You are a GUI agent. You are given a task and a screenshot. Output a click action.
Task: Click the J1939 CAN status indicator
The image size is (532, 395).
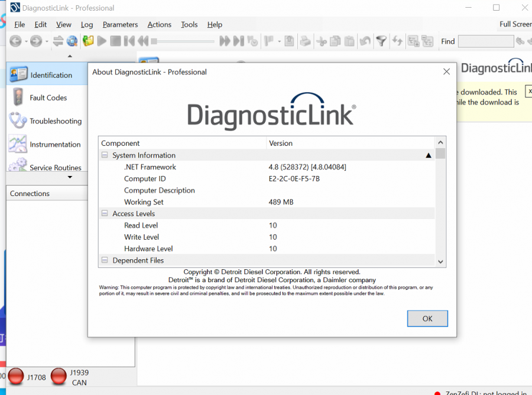pyautogui.click(x=59, y=376)
